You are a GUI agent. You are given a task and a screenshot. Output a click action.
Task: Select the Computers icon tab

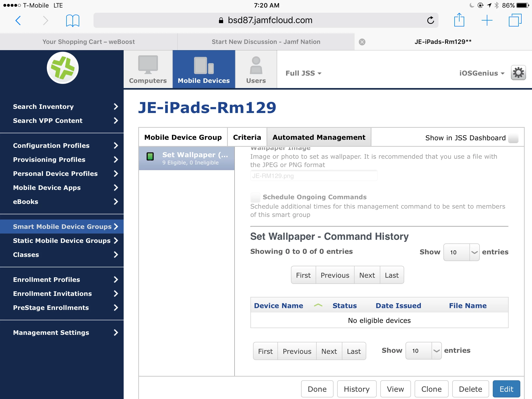point(148,69)
